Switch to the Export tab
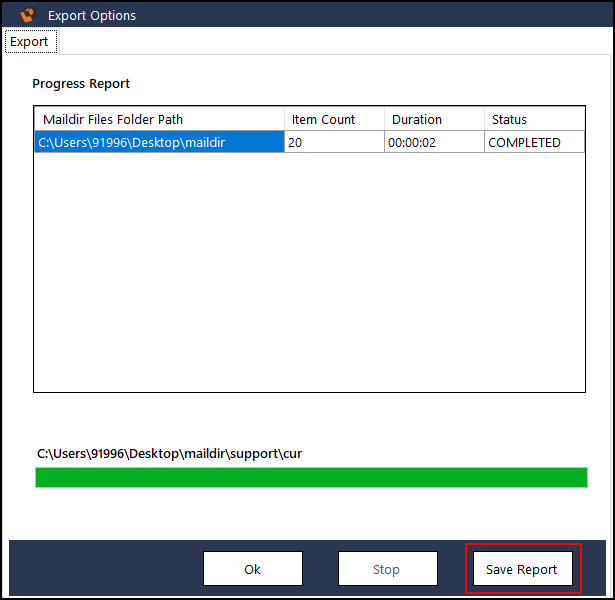This screenshot has width=615, height=600. pos(30,42)
